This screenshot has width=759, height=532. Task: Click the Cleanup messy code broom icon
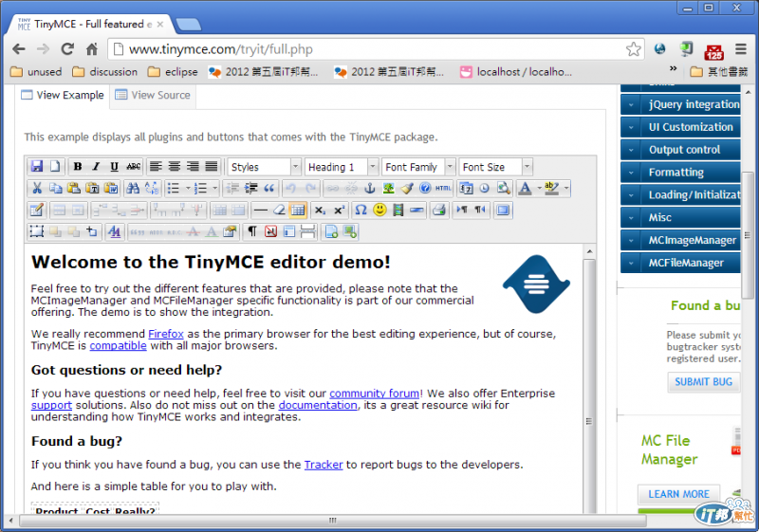[407, 188]
